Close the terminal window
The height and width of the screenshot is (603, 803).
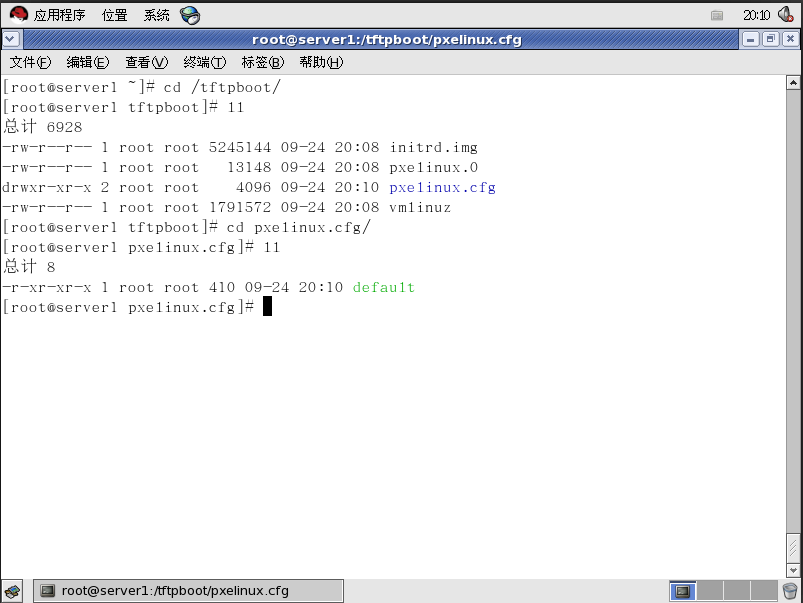(x=790, y=39)
